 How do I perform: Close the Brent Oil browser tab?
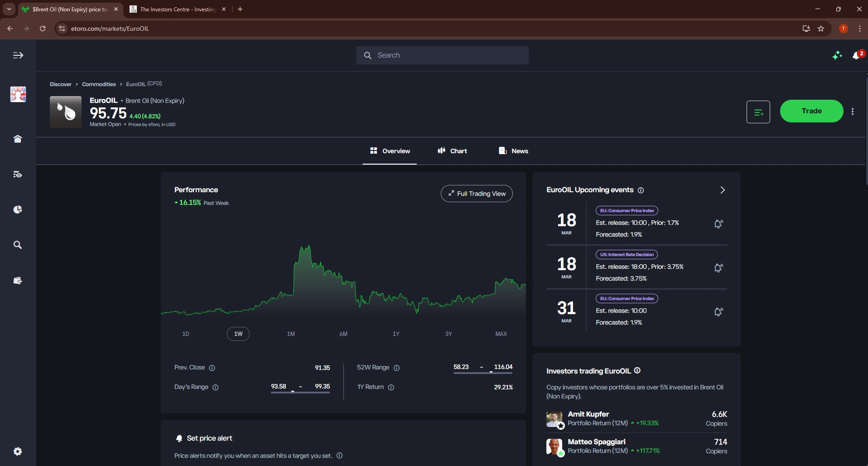coord(116,9)
